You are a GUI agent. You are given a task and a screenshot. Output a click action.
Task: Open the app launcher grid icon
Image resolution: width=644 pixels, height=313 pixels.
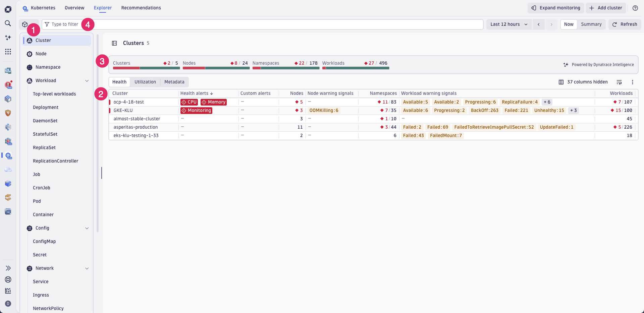[x=8, y=52]
